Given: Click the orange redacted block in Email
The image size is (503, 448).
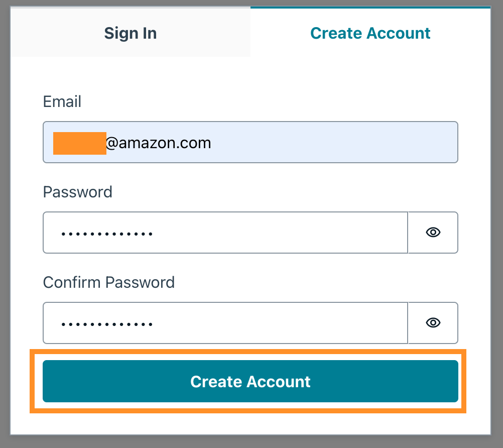Looking at the screenshot, I should coord(79,143).
